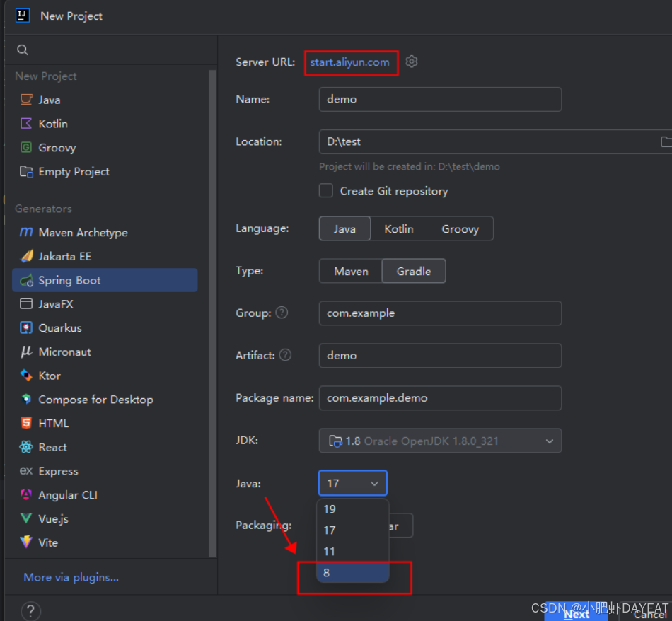
Task: Open the JavaFX generator icon
Action: [x=26, y=304]
